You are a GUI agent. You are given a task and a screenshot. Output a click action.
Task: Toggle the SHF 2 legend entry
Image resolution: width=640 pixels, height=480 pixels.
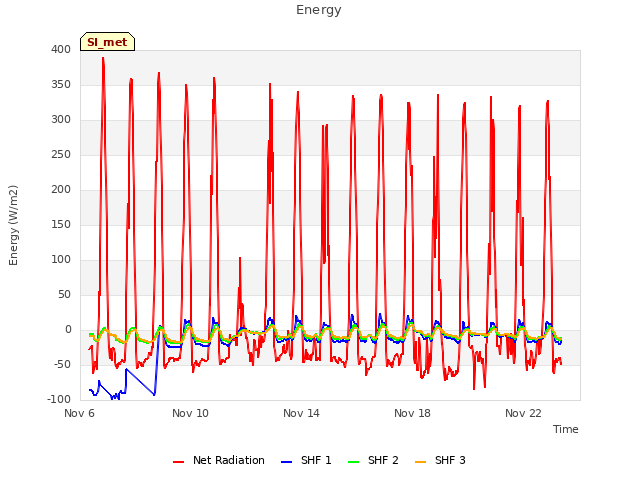click(x=373, y=460)
